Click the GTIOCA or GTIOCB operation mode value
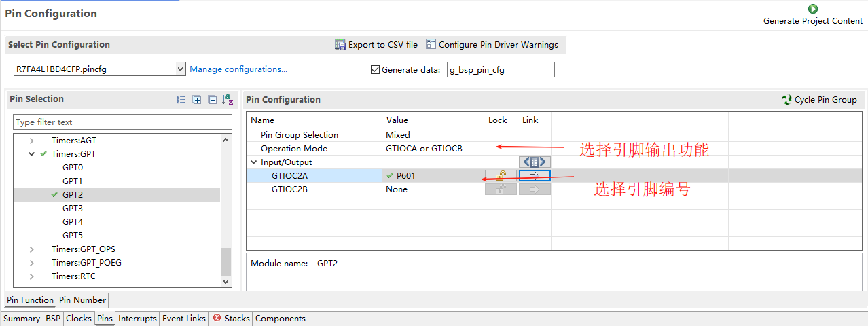This screenshot has height=326, width=868. 433,148
